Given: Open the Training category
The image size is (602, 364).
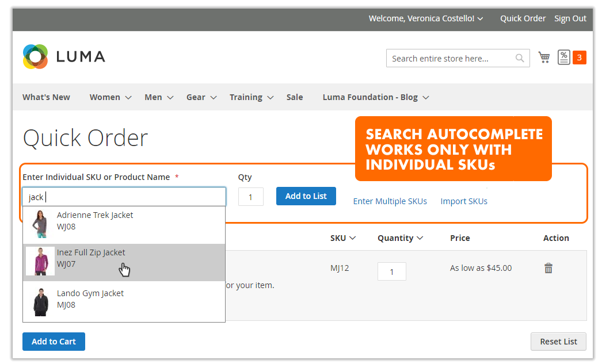Looking at the screenshot, I should pyautogui.click(x=246, y=97).
